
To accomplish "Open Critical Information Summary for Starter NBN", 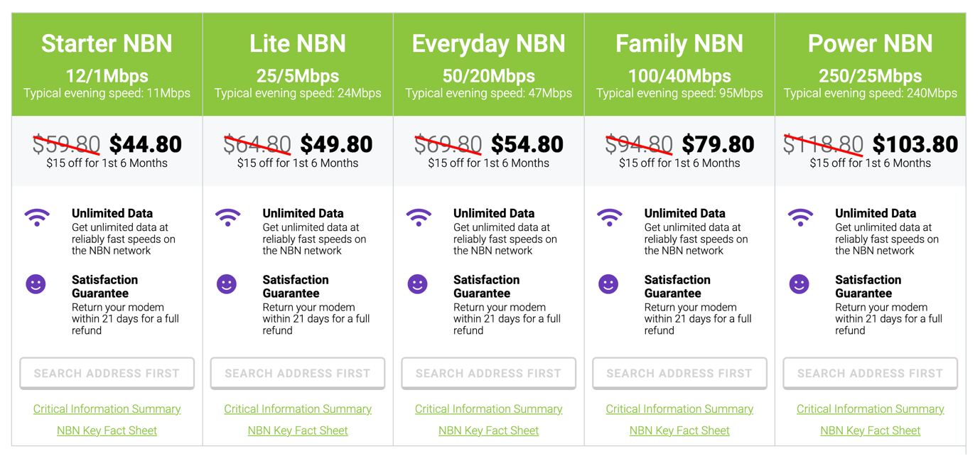I will (107, 408).
